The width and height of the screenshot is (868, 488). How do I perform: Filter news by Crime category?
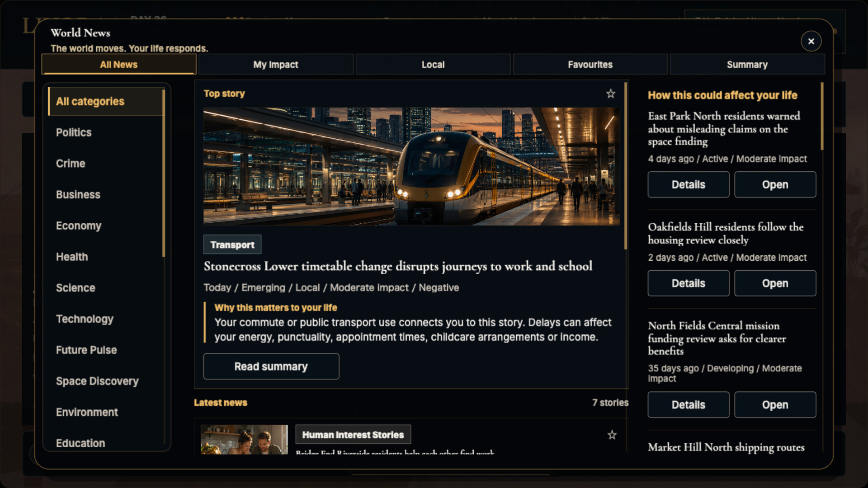click(x=105, y=164)
